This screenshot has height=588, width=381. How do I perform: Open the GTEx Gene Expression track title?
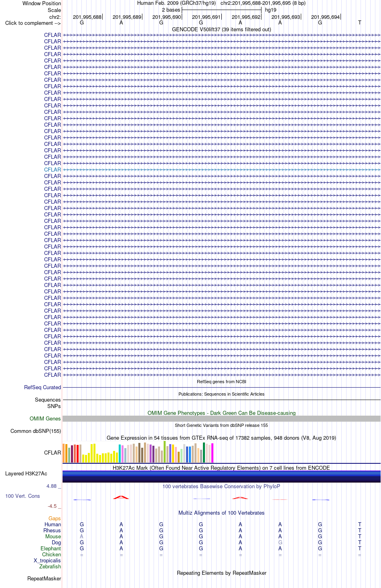[221, 438]
